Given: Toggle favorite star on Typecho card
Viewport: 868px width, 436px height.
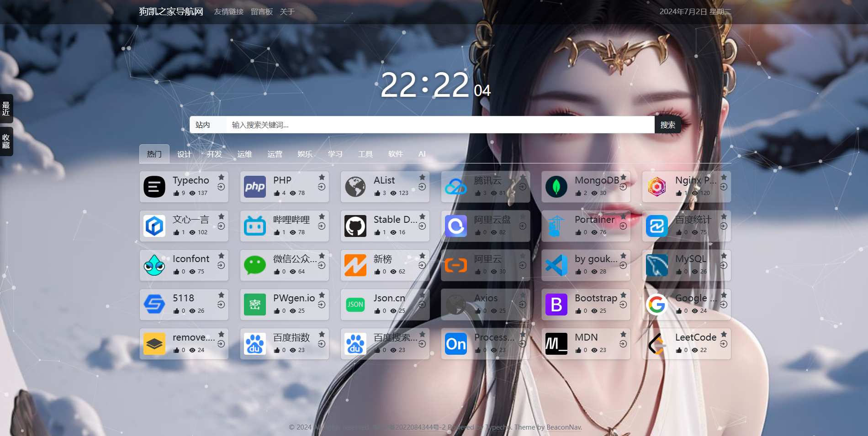Looking at the screenshot, I should [221, 177].
